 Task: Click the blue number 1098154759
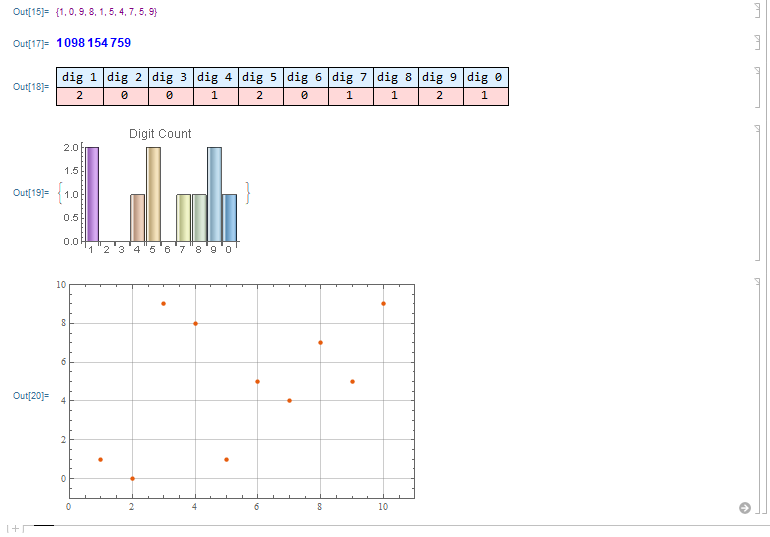coord(94,43)
